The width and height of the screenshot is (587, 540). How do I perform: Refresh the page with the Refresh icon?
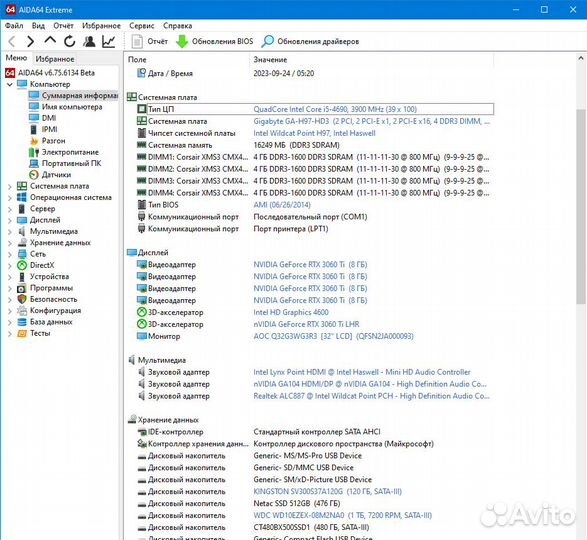point(70,41)
